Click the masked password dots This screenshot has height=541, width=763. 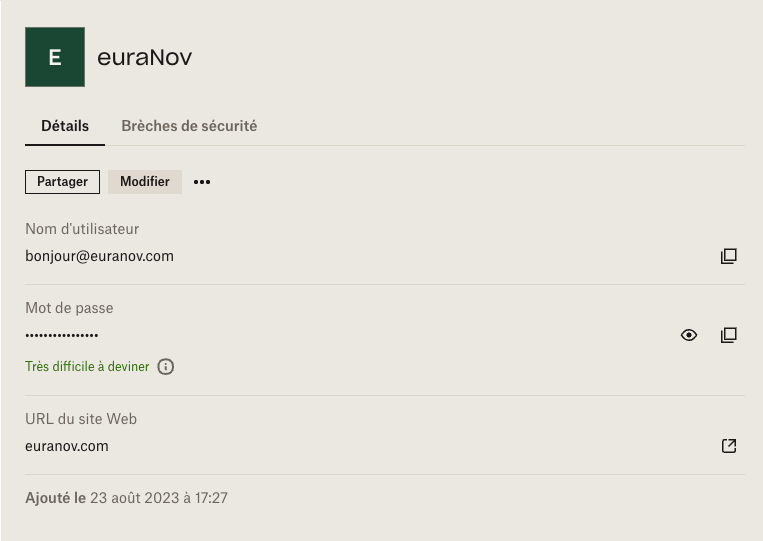coord(62,335)
